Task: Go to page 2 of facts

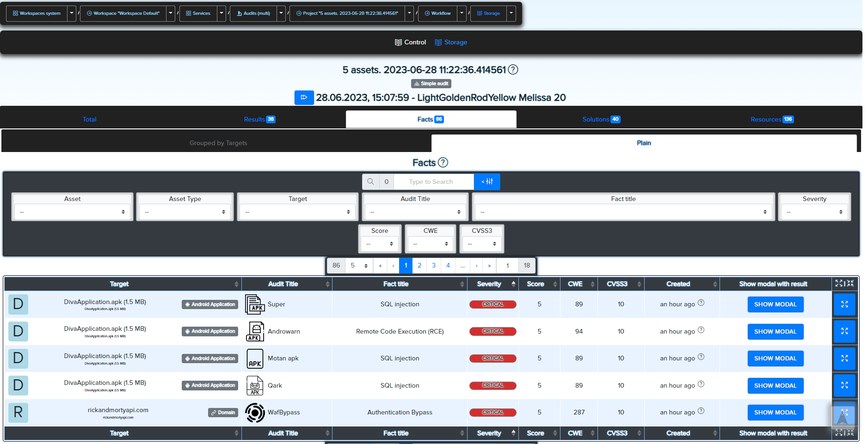Action: point(419,266)
